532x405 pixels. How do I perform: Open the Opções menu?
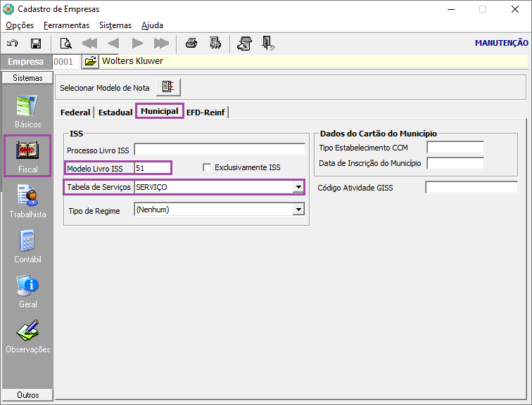click(x=20, y=25)
